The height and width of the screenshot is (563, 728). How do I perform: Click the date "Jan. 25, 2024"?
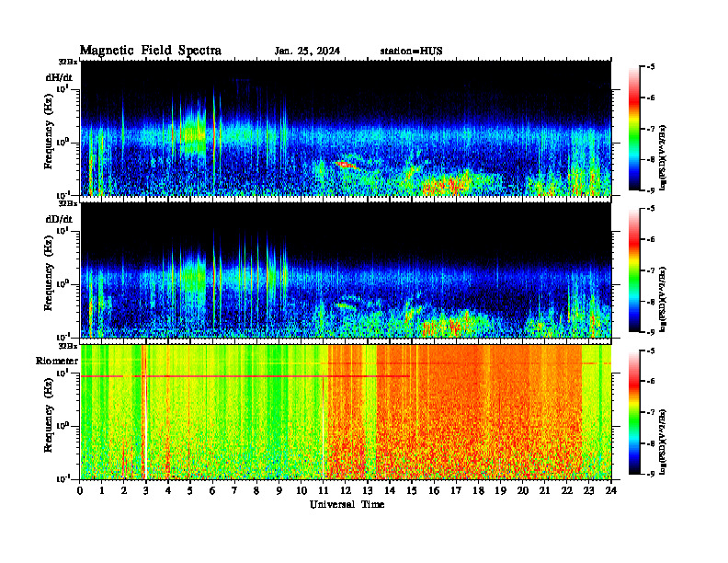point(307,52)
